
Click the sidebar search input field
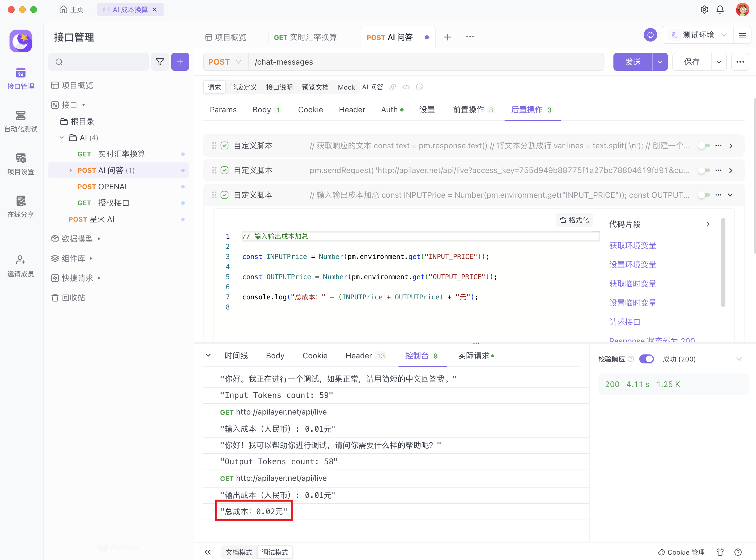[x=102, y=62]
